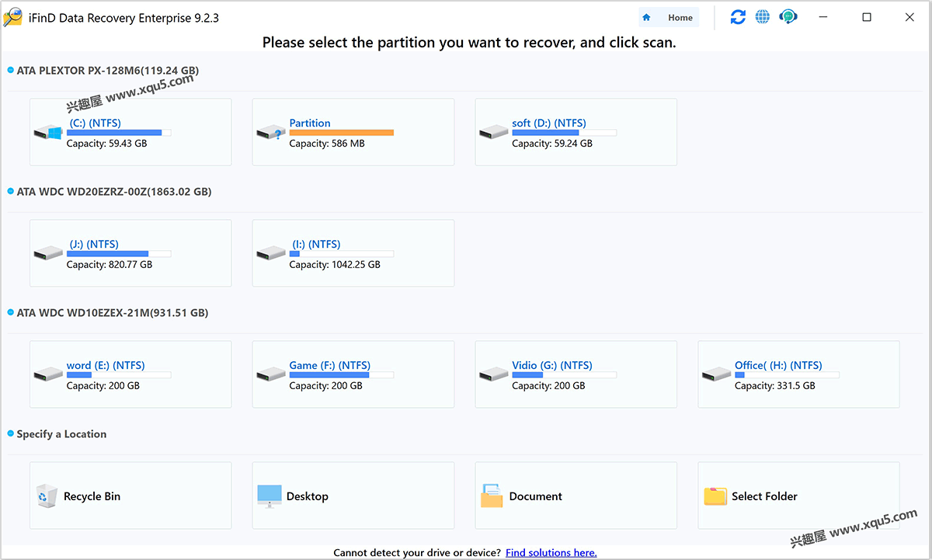The height and width of the screenshot is (560, 932).
Task: Select the word (E:) drive icon
Action: point(48,375)
